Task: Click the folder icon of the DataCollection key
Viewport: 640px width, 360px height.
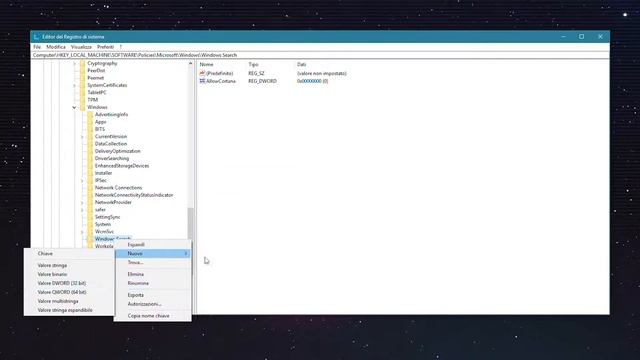Action: (x=90, y=144)
